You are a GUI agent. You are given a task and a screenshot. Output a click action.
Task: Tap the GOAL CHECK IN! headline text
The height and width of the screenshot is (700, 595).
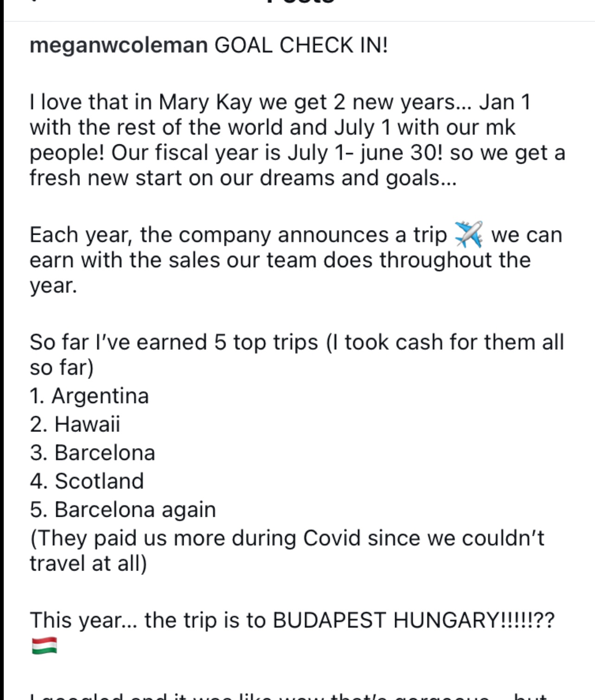tap(301, 45)
